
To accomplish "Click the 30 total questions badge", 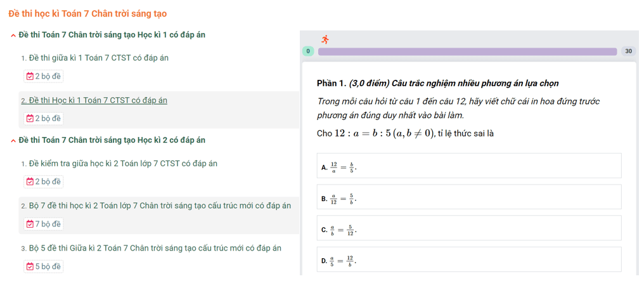I will 628,51.
